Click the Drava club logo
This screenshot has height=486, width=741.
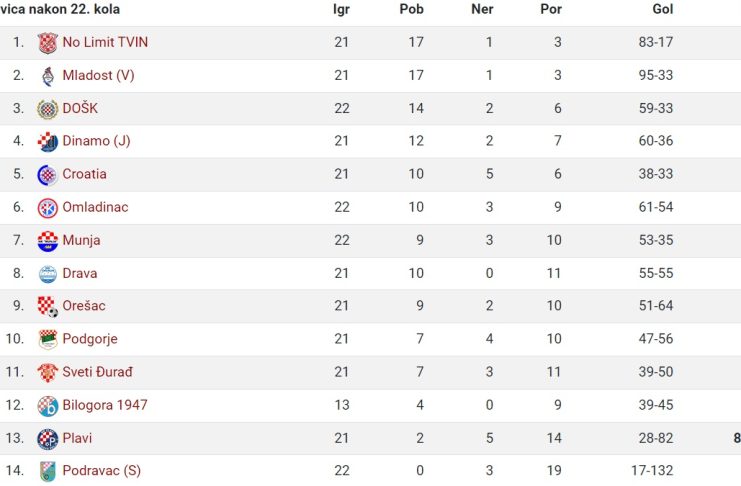pyautogui.click(x=48, y=274)
